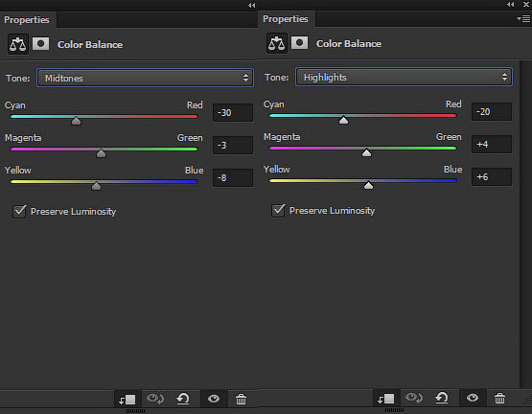Click Cyan-Red slider handle in Highlights panel
532x414 pixels.
coord(343,120)
